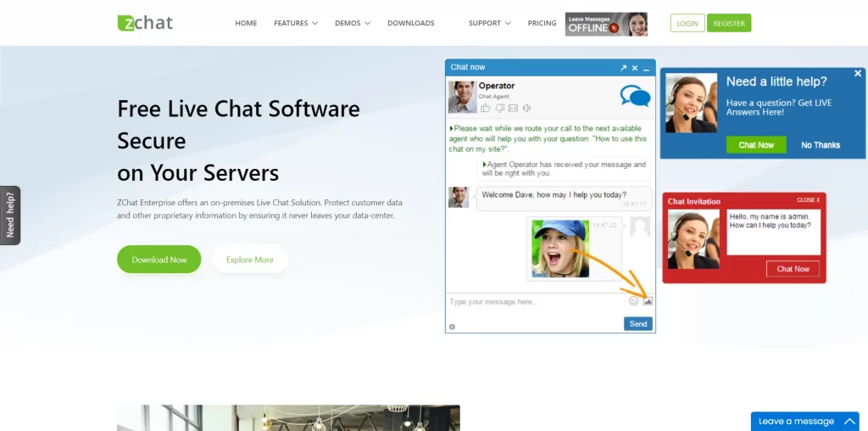The width and height of the screenshot is (868, 431).
Task: Close the Chat now window
Action: coord(635,68)
